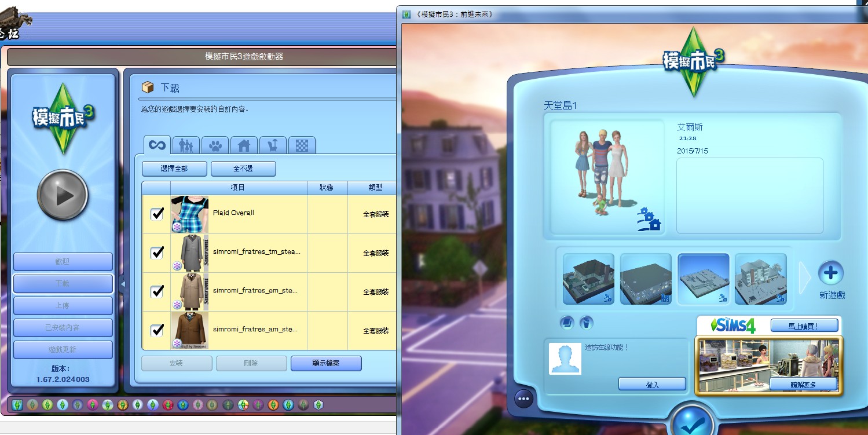Screen dimensions: 868x435
Task: Sort by the 項目 column header
Action: pos(239,188)
